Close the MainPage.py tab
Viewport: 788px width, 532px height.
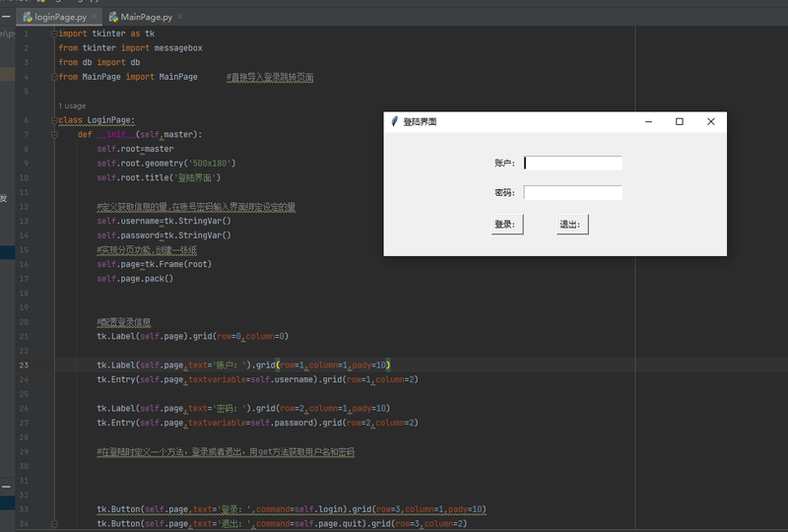(x=180, y=17)
